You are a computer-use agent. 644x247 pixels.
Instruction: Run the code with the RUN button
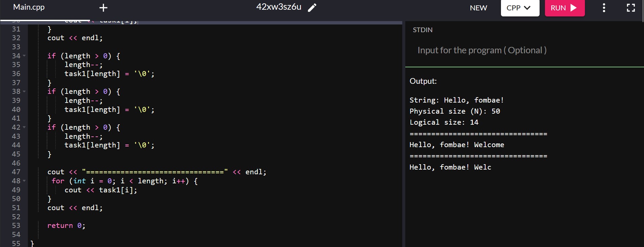coord(564,8)
